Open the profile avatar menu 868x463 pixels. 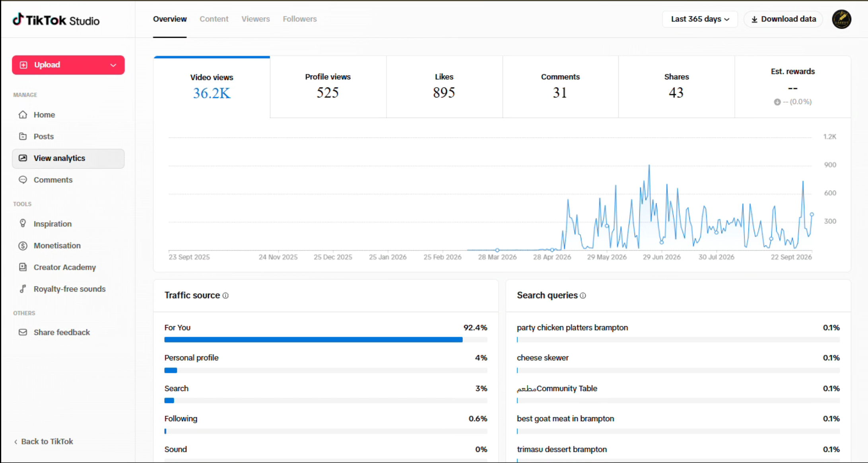(841, 19)
